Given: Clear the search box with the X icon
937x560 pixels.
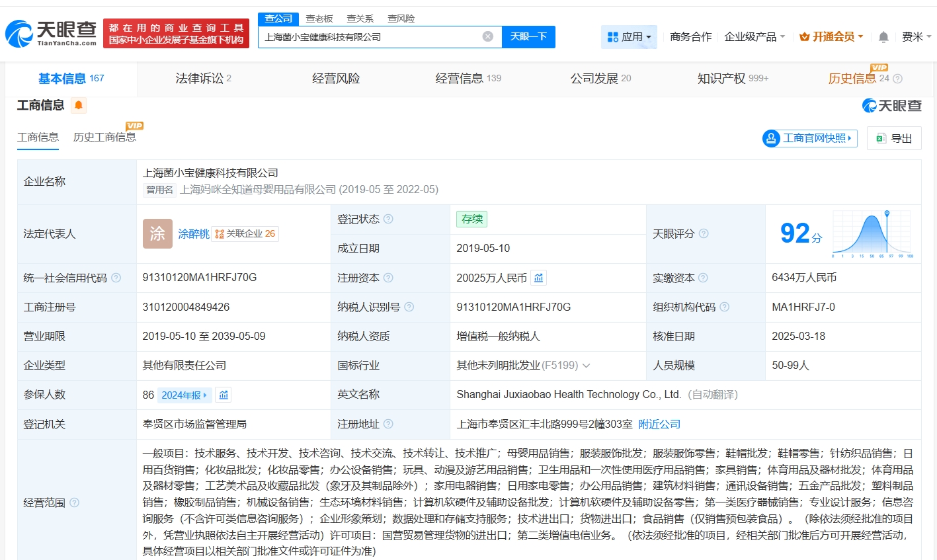Looking at the screenshot, I should click(488, 36).
